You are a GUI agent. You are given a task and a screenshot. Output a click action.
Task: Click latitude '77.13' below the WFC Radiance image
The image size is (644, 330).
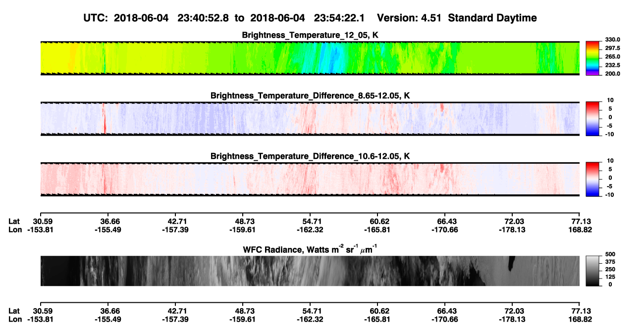click(x=581, y=311)
